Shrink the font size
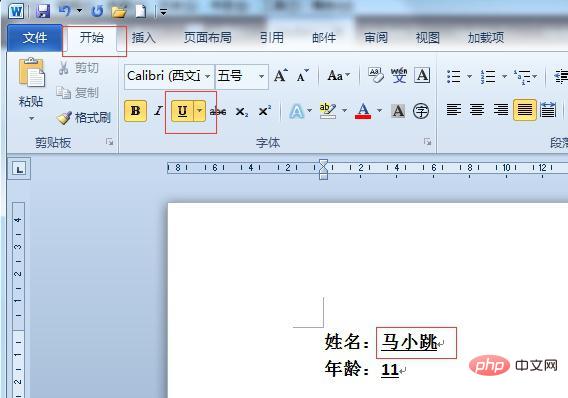The height and width of the screenshot is (398, 568). [302, 75]
